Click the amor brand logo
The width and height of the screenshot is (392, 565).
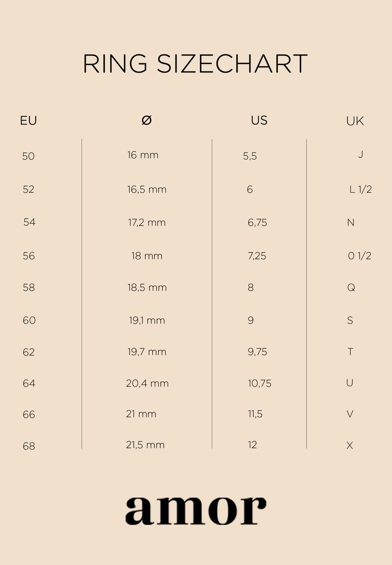click(196, 510)
